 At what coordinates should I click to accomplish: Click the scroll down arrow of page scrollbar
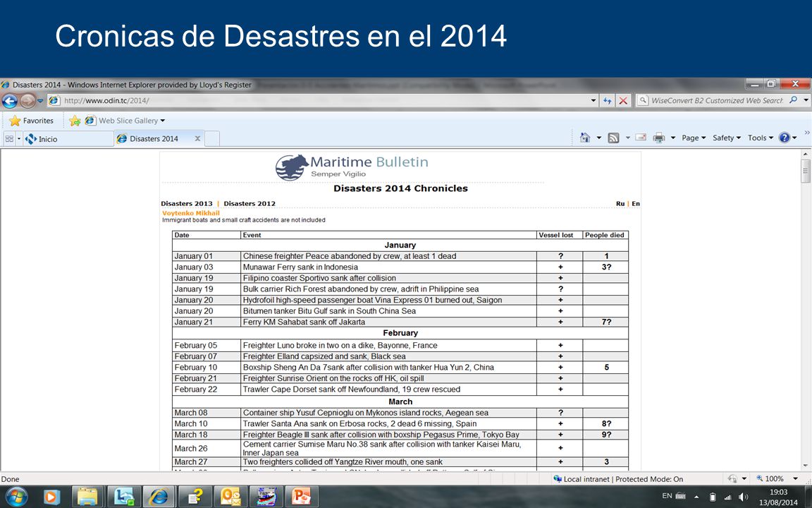[805, 465]
